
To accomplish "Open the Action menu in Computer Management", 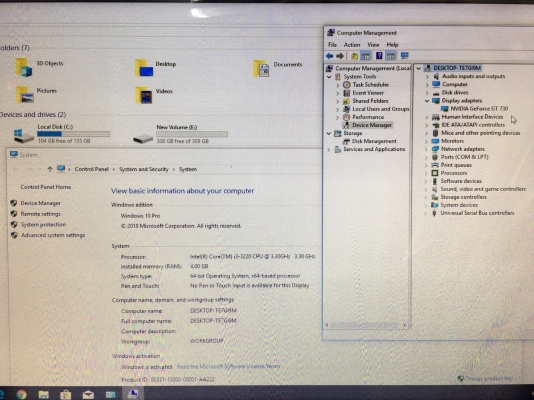I will pyautogui.click(x=352, y=45).
